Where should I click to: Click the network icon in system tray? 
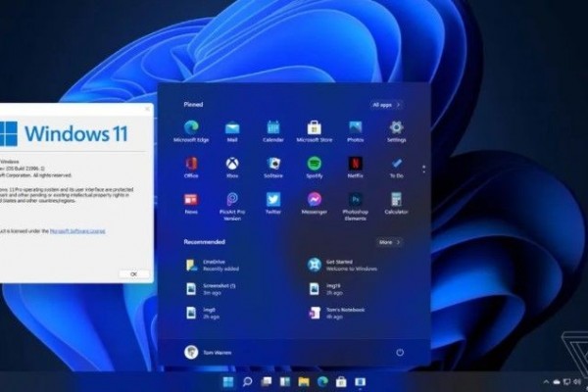pyautogui.click(x=566, y=382)
